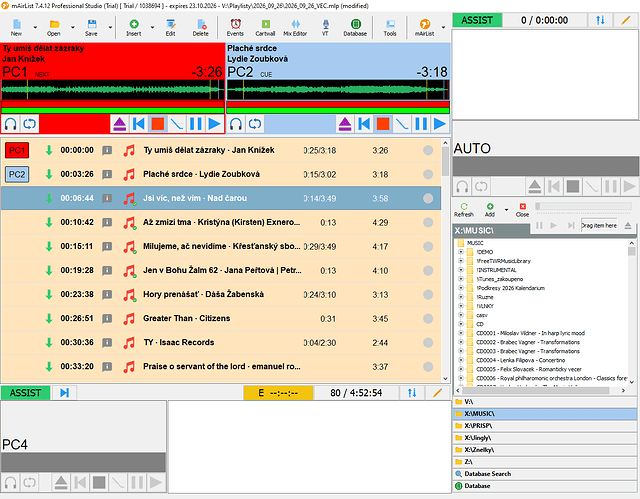
Task: Toggle PFL headphones on PC1
Action: click(x=11, y=124)
